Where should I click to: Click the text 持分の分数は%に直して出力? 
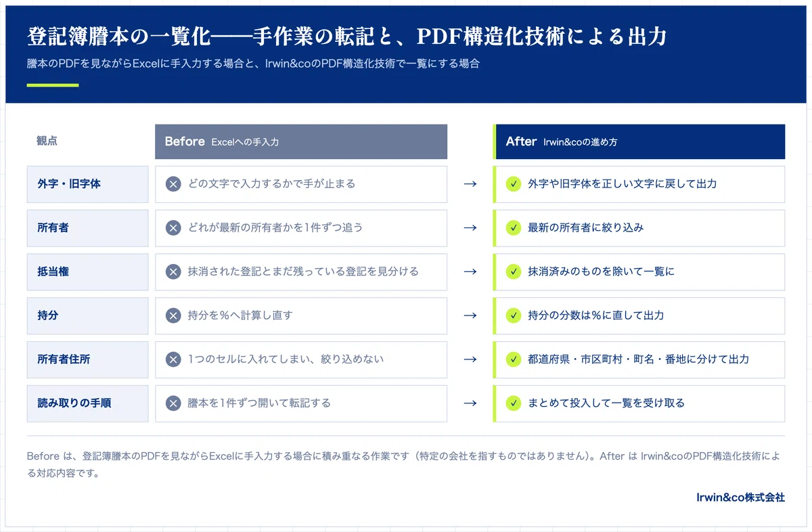click(x=596, y=315)
